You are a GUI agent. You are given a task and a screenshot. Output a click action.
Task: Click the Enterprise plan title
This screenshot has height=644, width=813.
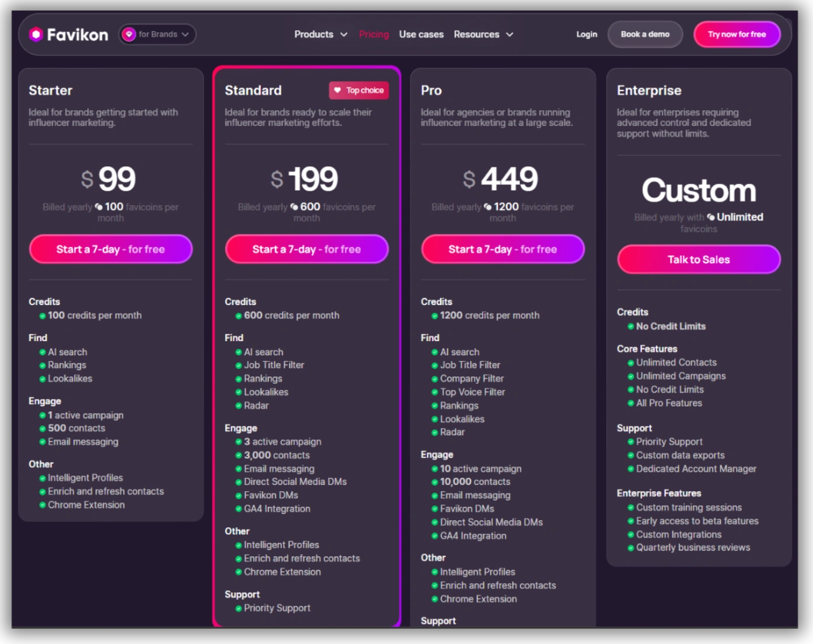click(649, 90)
